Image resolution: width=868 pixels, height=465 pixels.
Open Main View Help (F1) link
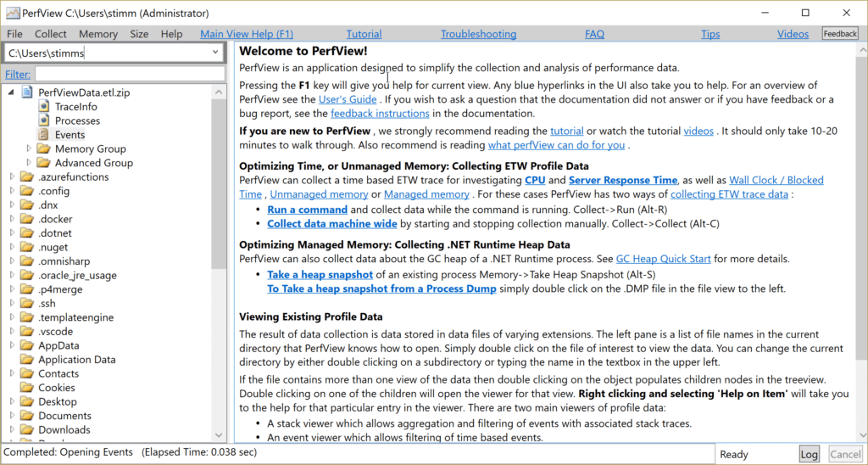247,34
